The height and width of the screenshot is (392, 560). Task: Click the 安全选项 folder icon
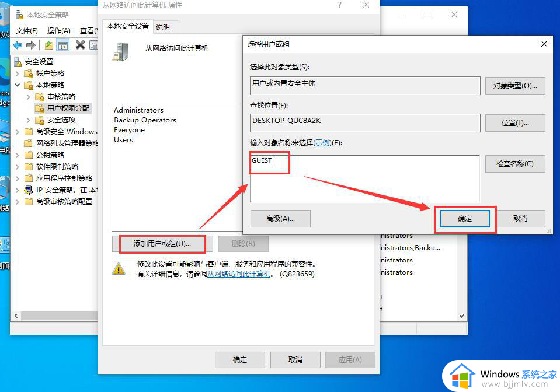40,120
